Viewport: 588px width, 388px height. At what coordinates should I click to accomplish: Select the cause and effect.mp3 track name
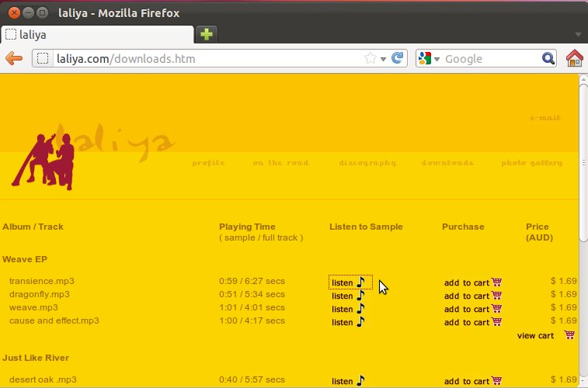(54, 320)
